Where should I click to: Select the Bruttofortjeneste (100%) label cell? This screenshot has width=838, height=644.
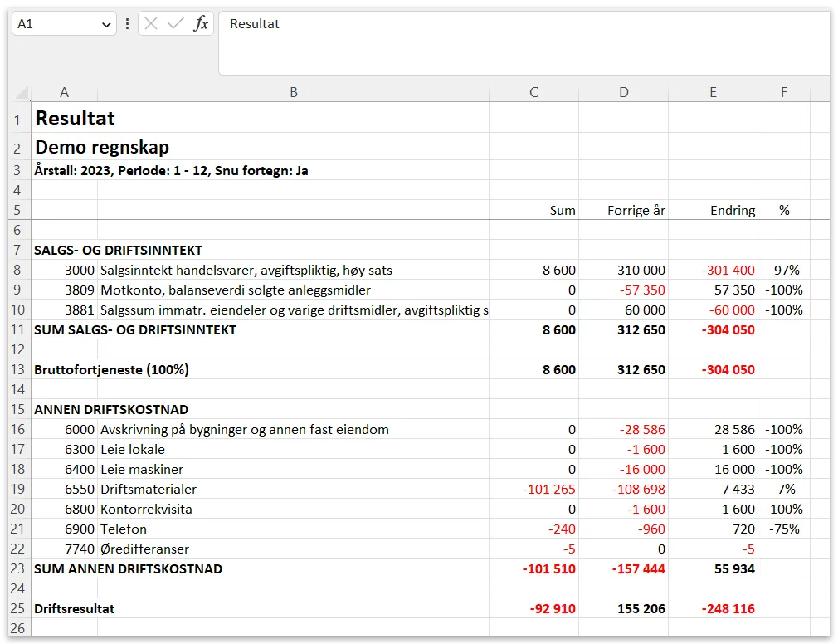(111, 369)
